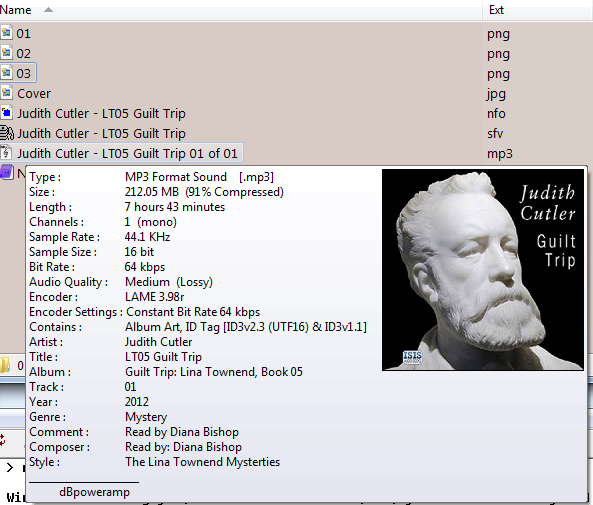Click the png extension of file 02
Image resolution: width=593 pixels, height=505 pixels.
(x=498, y=54)
